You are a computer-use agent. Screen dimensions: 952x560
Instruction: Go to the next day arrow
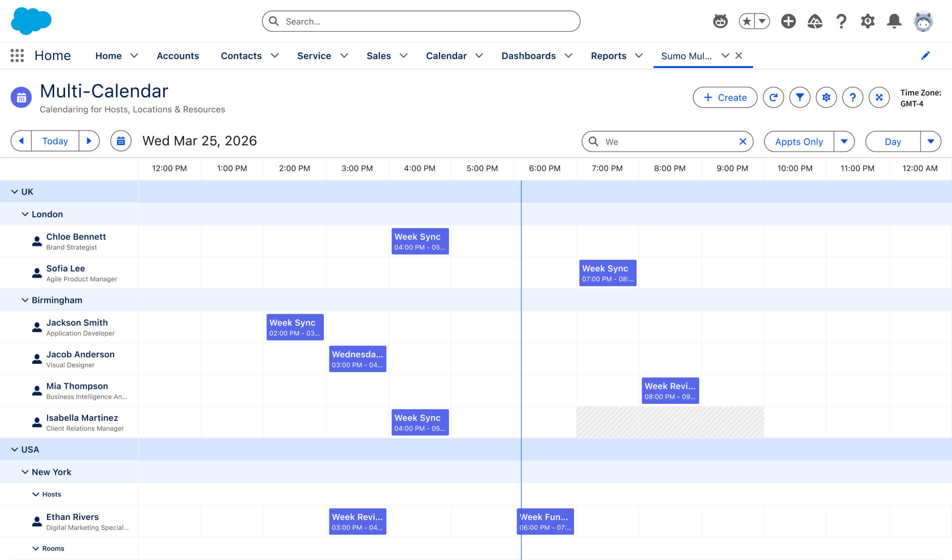pos(89,141)
